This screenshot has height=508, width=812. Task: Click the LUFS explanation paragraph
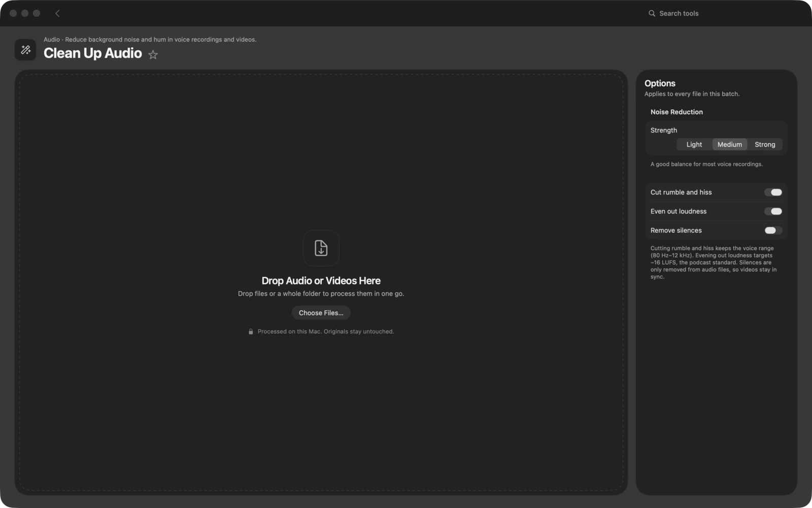[x=714, y=263]
